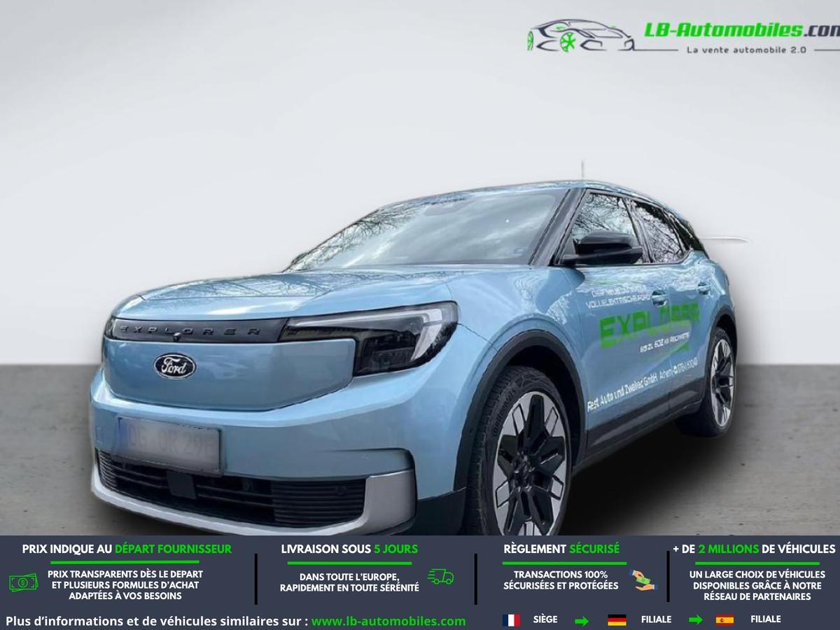Click the green delivery truck icon
Screen dimensions: 840x630
440,577
